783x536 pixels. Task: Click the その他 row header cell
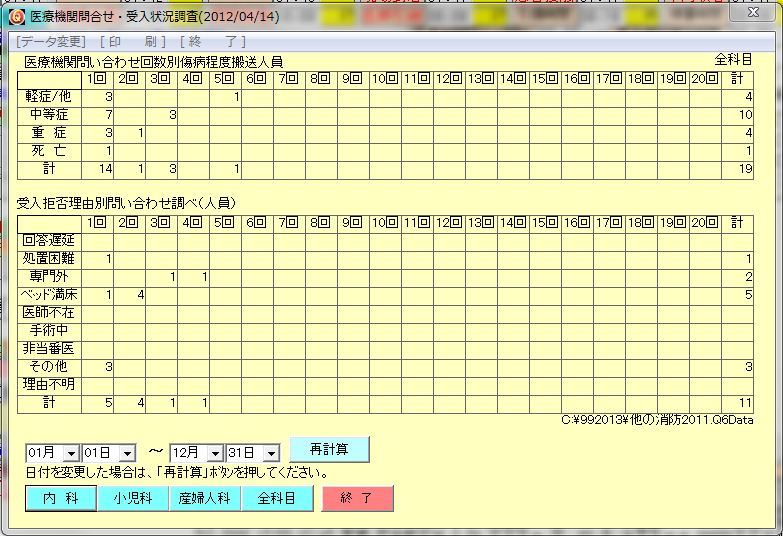(x=49, y=367)
